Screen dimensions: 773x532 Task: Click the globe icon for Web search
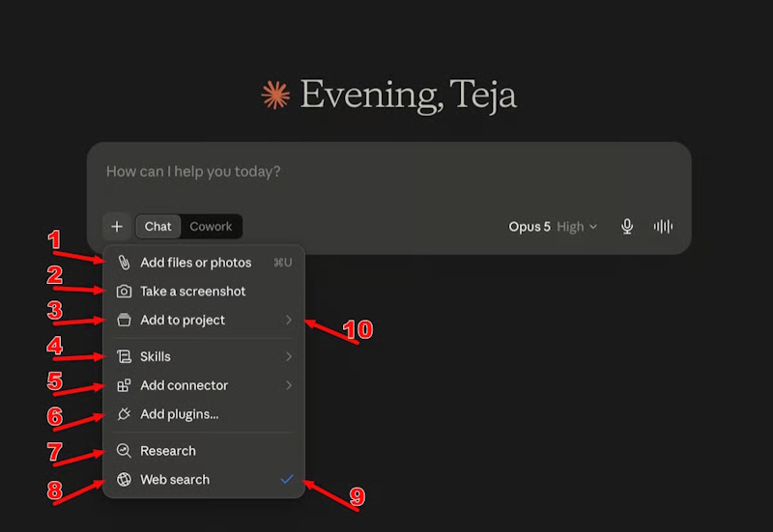(124, 479)
